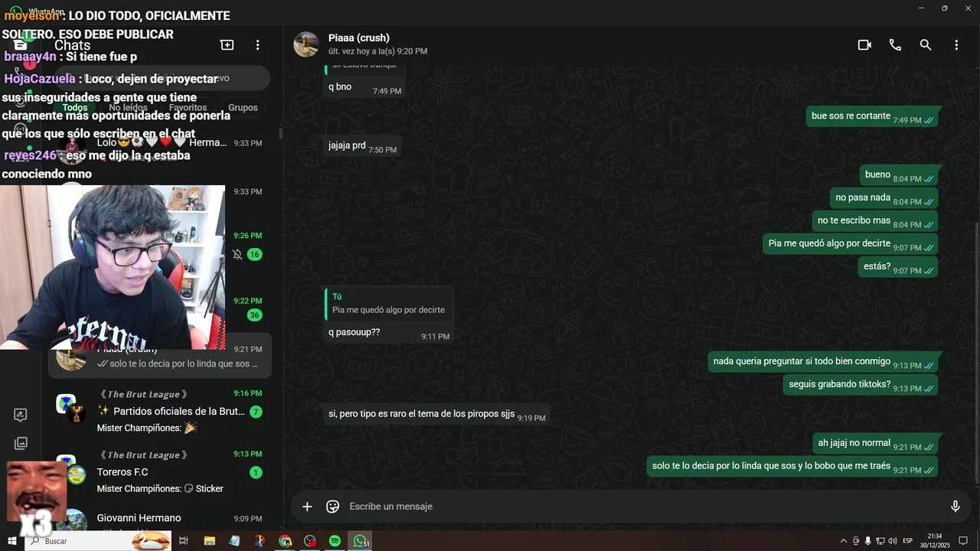
Task: Open the message-edit icon in left sidebar
Action: (x=21, y=415)
